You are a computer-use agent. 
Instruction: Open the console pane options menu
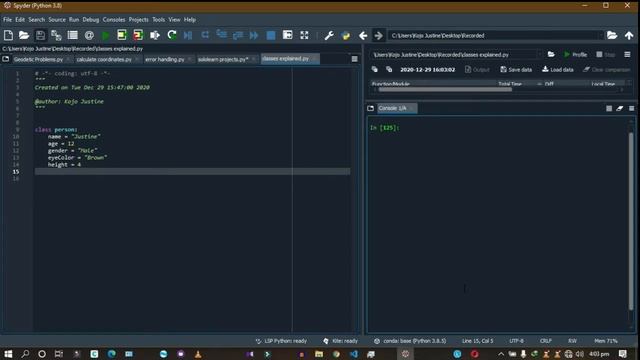pos(631,108)
